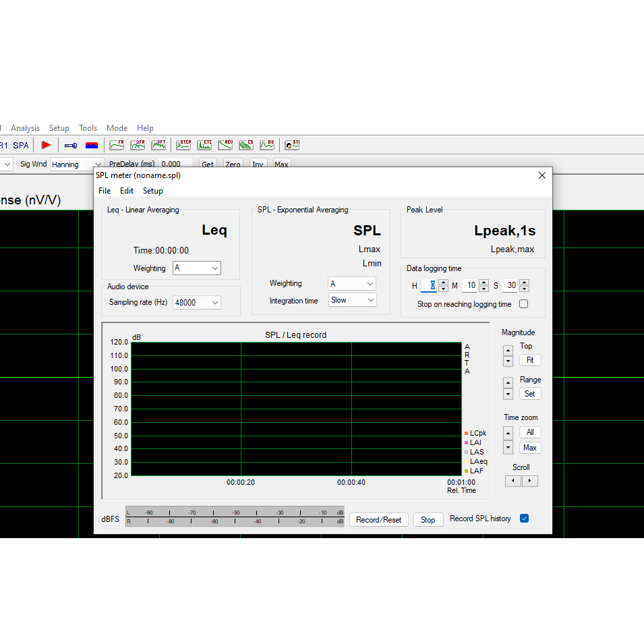Open the CS cumulative spectrum icon

[246, 144]
